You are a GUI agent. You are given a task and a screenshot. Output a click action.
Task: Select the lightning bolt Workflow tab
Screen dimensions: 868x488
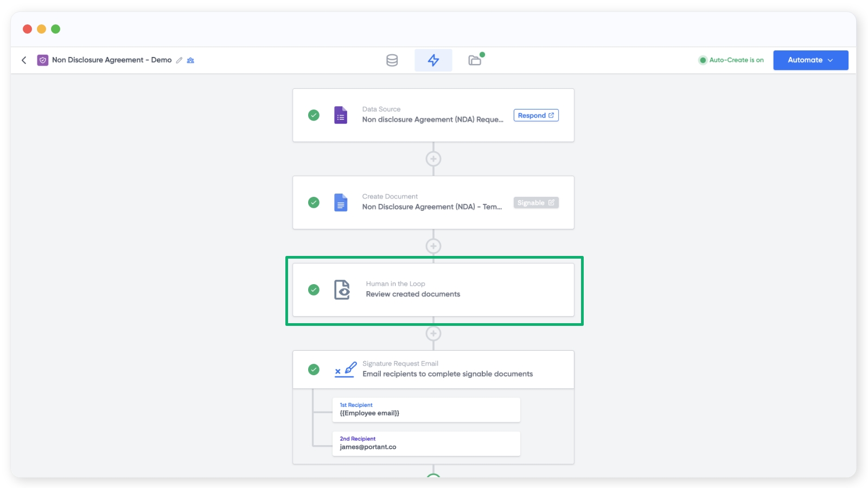point(433,60)
